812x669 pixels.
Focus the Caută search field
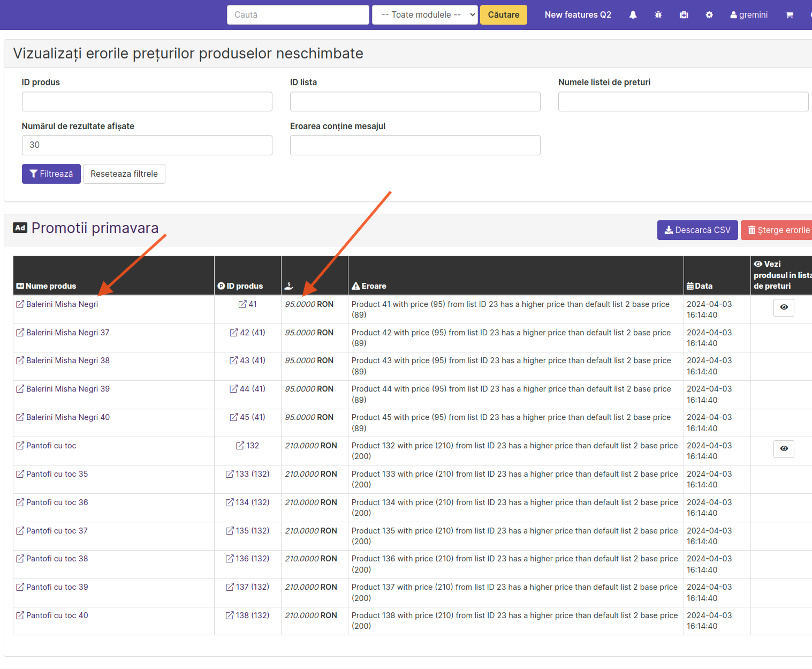tap(298, 15)
